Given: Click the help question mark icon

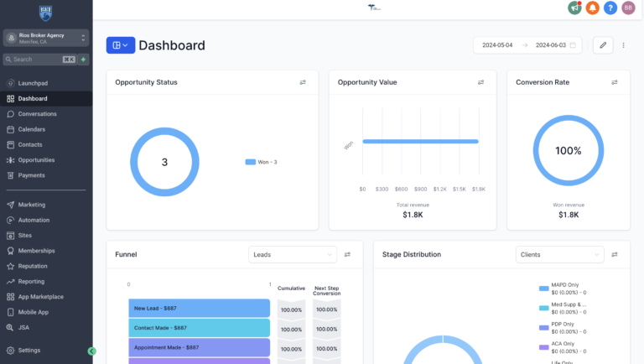Looking at the screenshot, I should click(610, 8).
